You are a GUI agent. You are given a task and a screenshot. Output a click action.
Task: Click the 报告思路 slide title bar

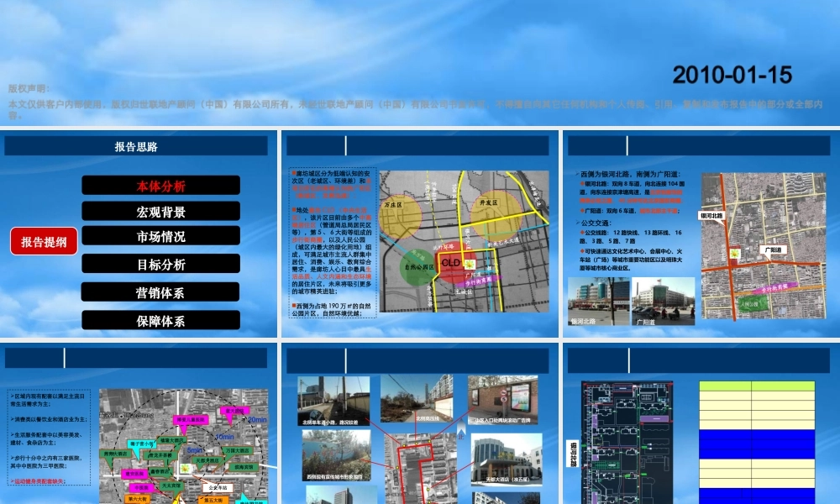point(136,146)
